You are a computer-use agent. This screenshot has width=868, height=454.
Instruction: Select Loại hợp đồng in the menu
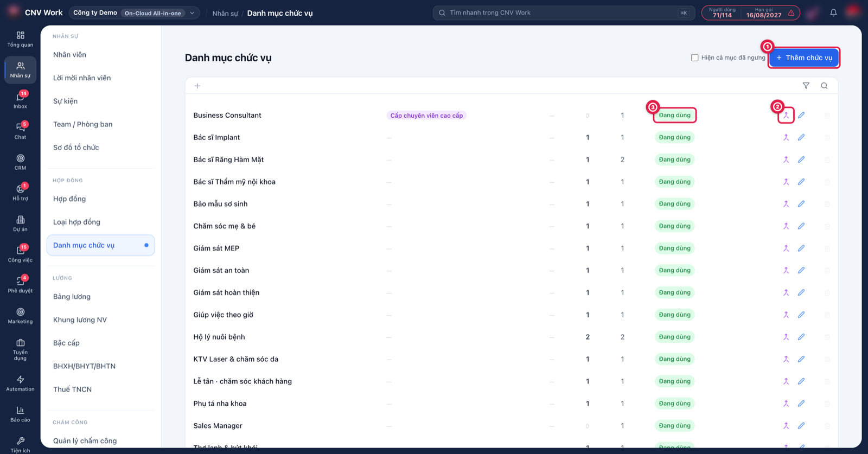coord(76,222)
